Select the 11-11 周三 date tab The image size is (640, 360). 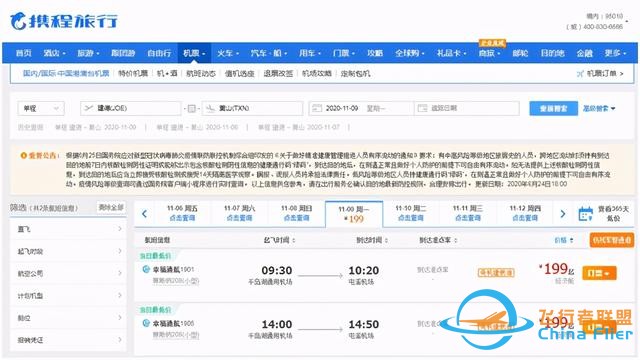[x=468, y=213]
